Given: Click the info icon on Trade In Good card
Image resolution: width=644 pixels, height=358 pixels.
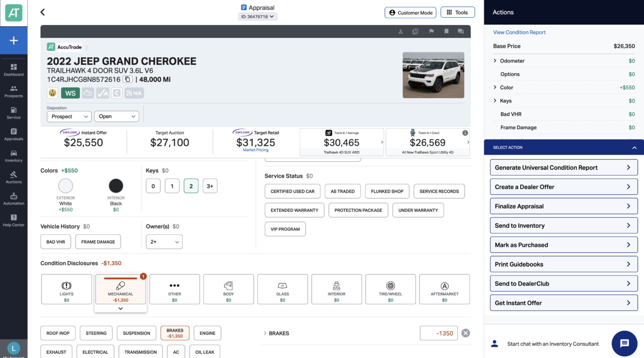Looking at the screenshot, I should 465,133.
